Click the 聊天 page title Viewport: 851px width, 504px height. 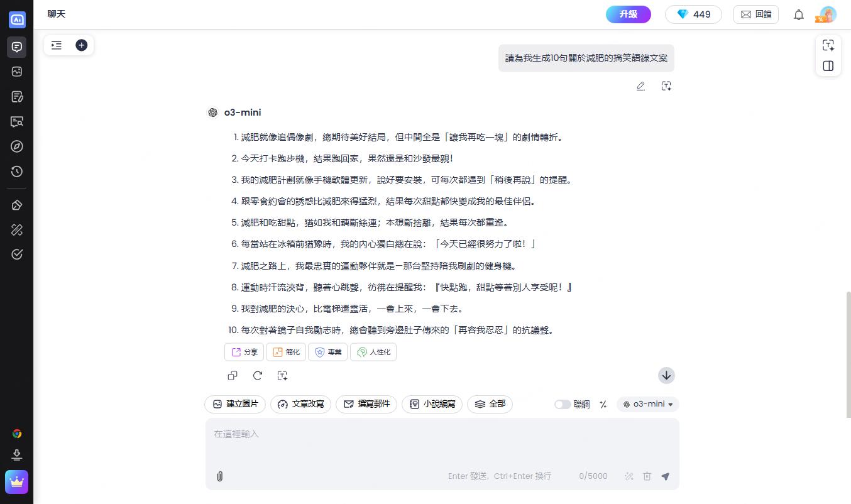tap(57, 14)
